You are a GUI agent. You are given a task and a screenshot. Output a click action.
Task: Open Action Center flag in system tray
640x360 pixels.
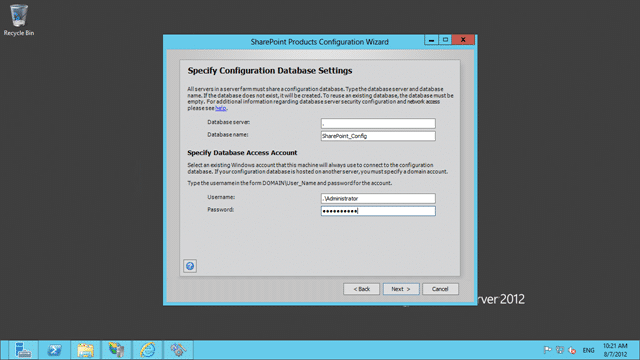[547, 350]
